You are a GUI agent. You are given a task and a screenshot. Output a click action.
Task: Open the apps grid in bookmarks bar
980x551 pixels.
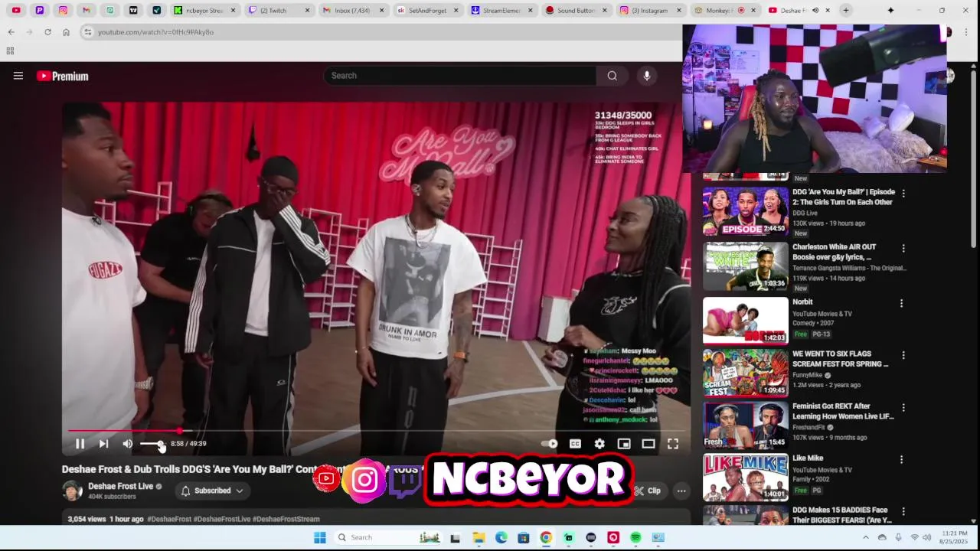10,51
